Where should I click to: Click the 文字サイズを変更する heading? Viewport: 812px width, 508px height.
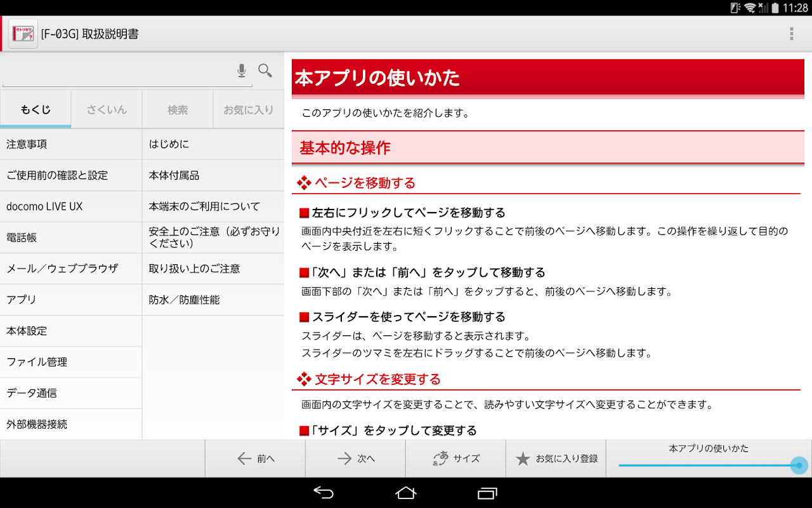tap(377, 379)
